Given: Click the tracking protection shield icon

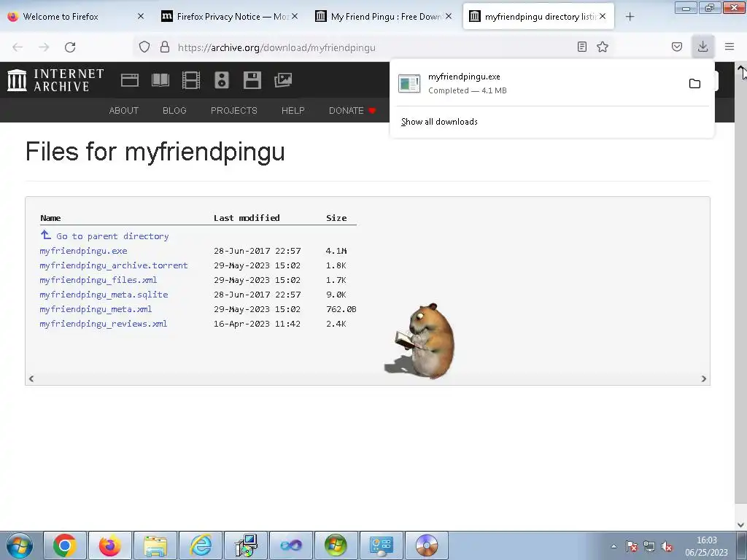Looking at the screenshot, I should tap(144, 47).
